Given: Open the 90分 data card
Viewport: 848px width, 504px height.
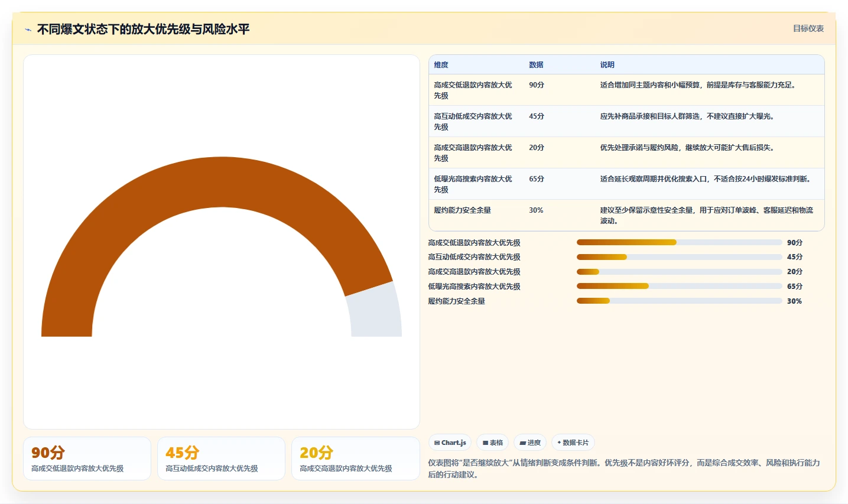Looking at the screenshot, I should tap(87, 459).
